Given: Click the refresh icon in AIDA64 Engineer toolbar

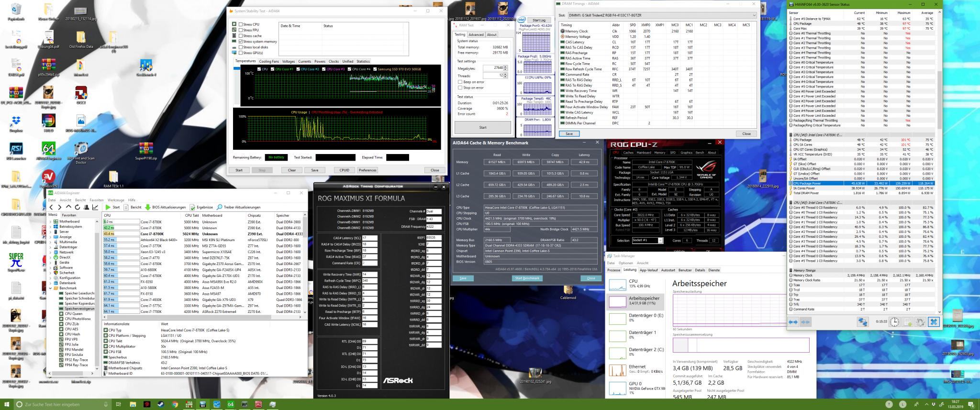Looking at the screenshot, I should tap(78, 207).
